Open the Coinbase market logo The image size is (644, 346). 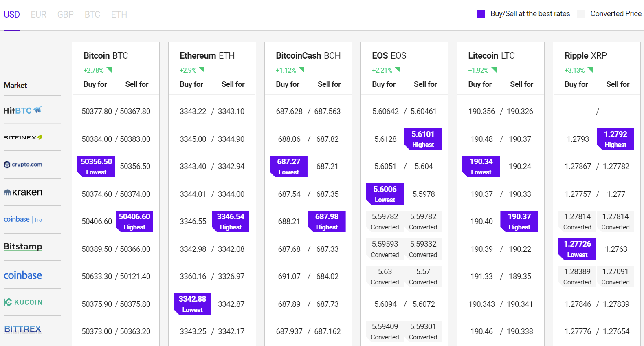tap(23, 275)
